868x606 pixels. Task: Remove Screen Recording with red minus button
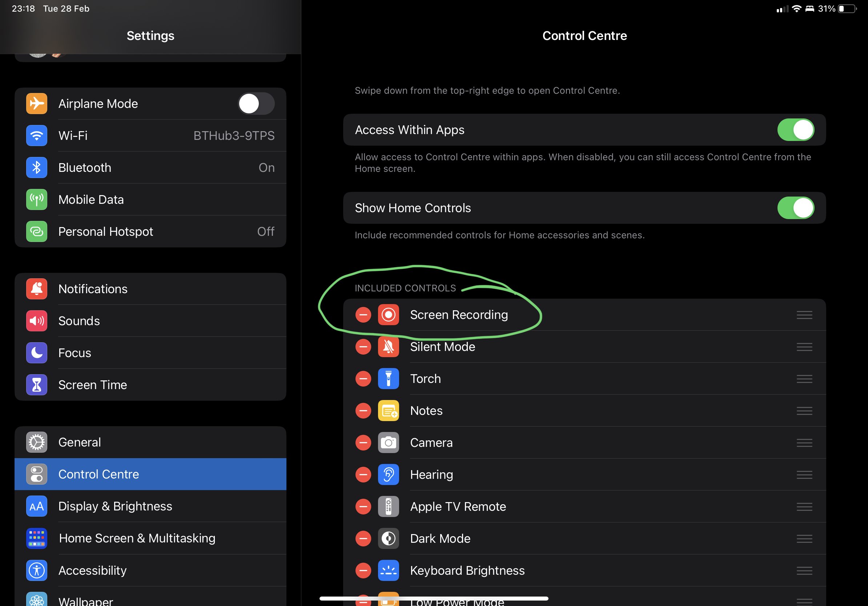click(x=363, y=315)
